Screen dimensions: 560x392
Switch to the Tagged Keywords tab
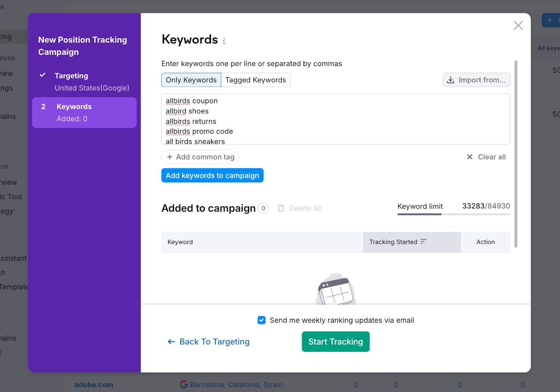[x=255, y=80]
